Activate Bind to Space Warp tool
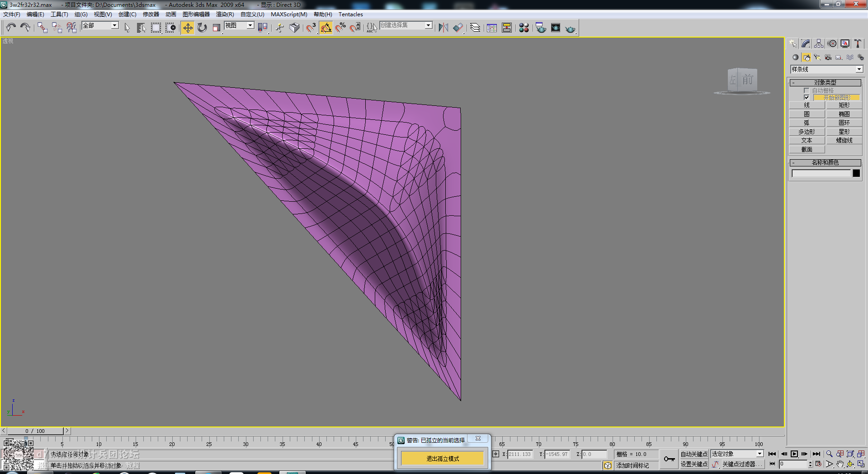The width and height of the screenshot is (868, 474). coord(71,28)
